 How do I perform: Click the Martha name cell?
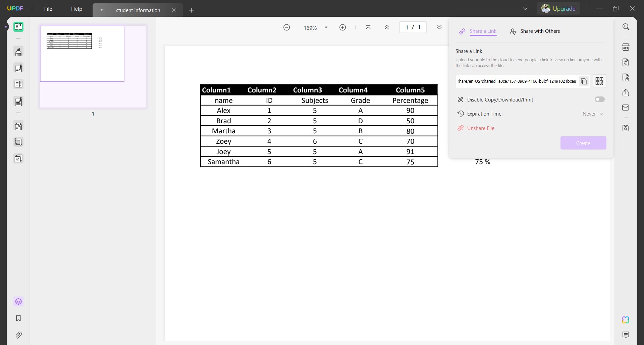click(223, 131)
